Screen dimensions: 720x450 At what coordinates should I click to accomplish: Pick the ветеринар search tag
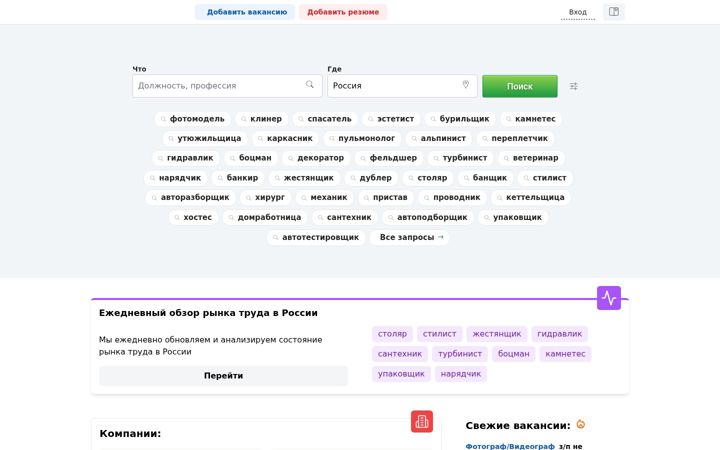coord(531,158)
